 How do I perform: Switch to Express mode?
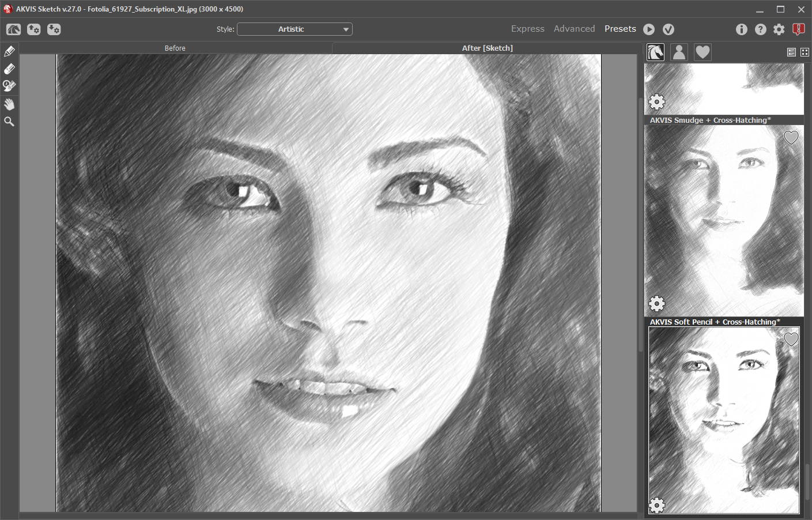[527, 29]
